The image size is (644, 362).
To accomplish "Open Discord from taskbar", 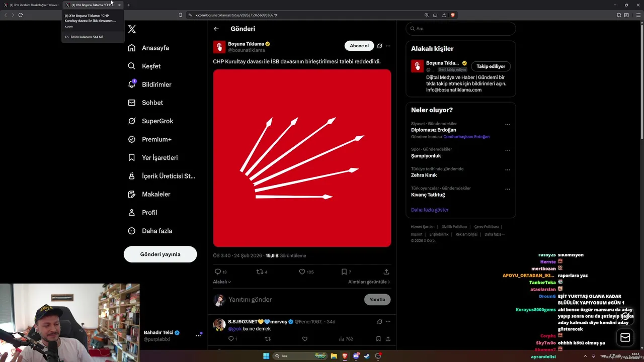I will 356,356.
